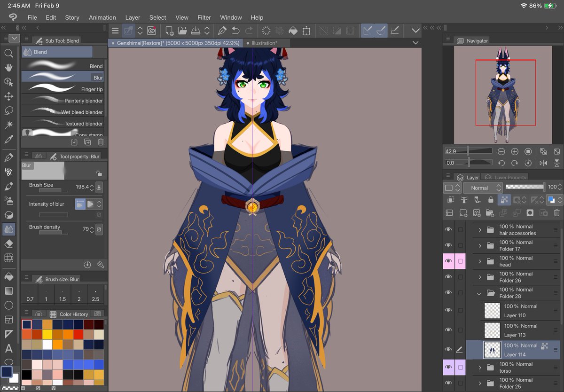This screenshot has height=392, width=564.
Task: Hide the head folder layer
Action: (x=448, y=261)
